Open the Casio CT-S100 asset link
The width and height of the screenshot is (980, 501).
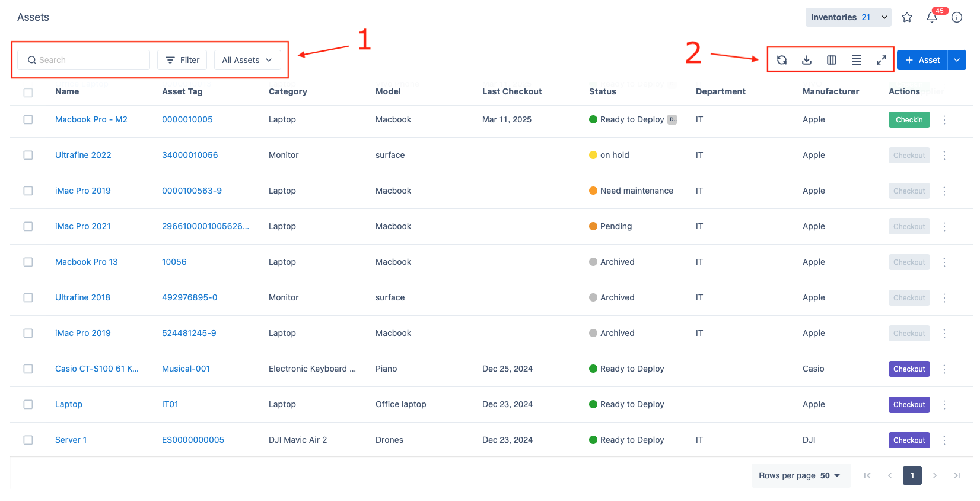click(x=97, y=369)
